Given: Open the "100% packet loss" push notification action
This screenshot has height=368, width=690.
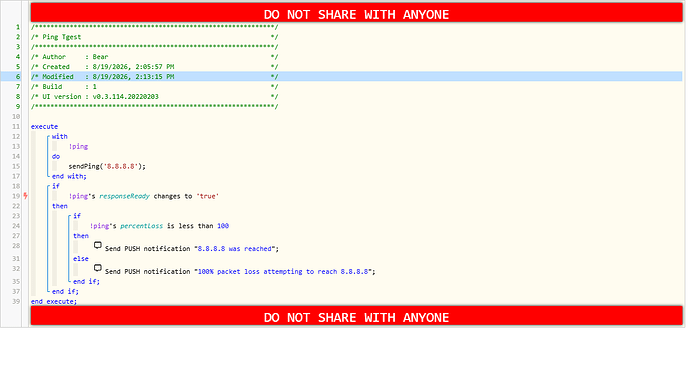Looking at the screenshot, I should (x=240, y=272).
